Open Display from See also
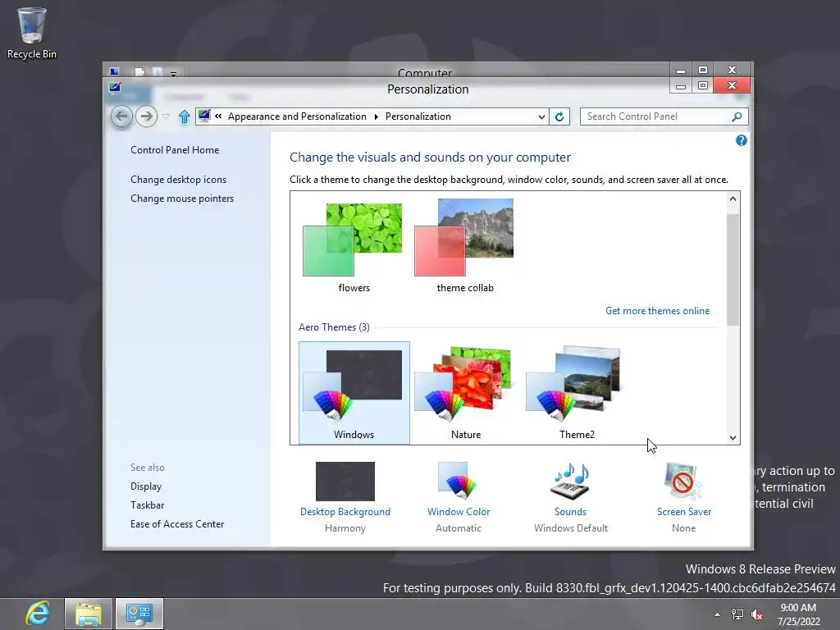The image size is (840, 630). (x=146, y=486)
